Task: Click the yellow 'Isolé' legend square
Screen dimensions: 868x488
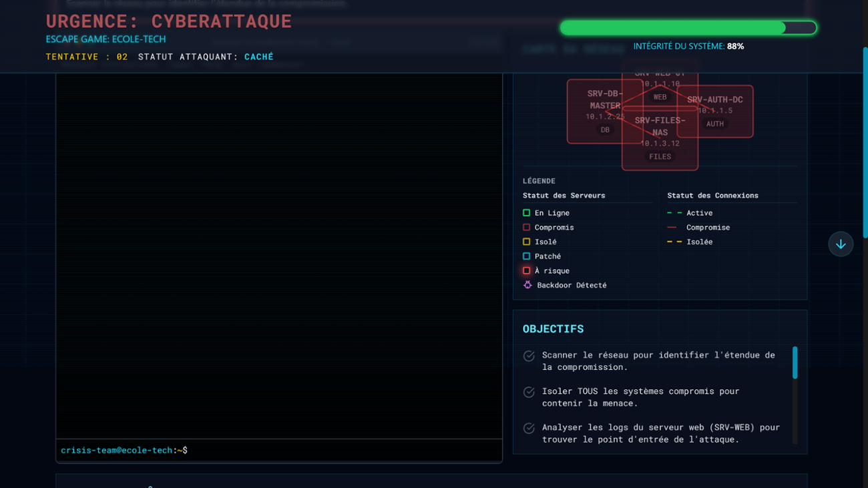Action: pos(526,242)
